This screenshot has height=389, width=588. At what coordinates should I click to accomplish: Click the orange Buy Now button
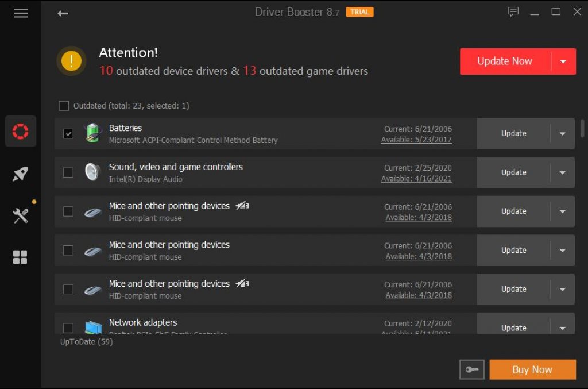point(532,369)
